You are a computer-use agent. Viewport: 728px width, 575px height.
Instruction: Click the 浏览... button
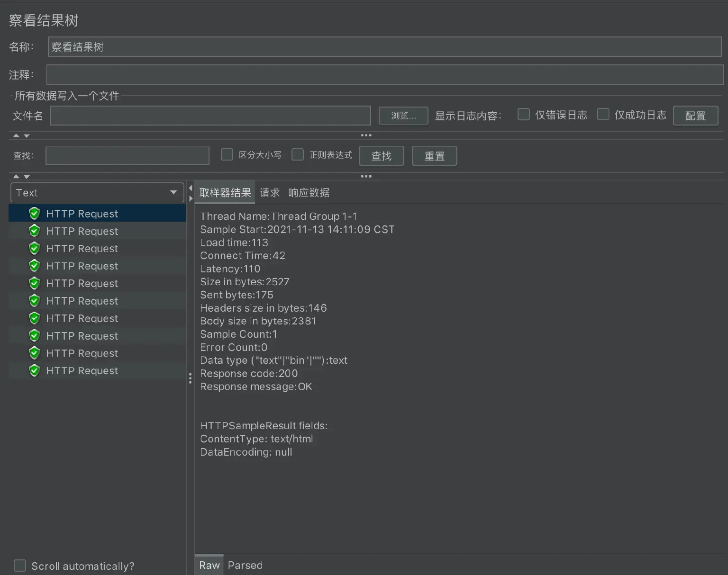[403, 116]
